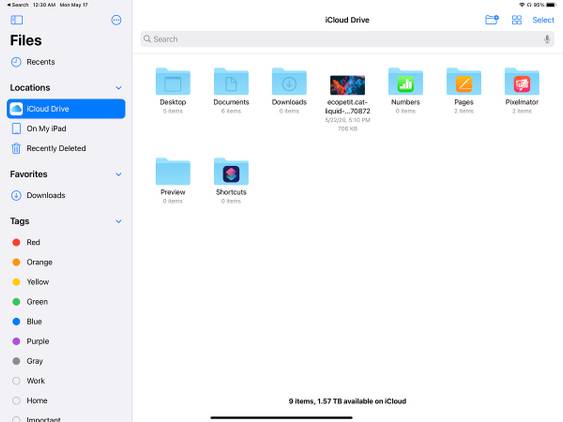Select the Work tag
Image resolution: width=563 pixels, height=422 pixels.
(x=66, y=381)
